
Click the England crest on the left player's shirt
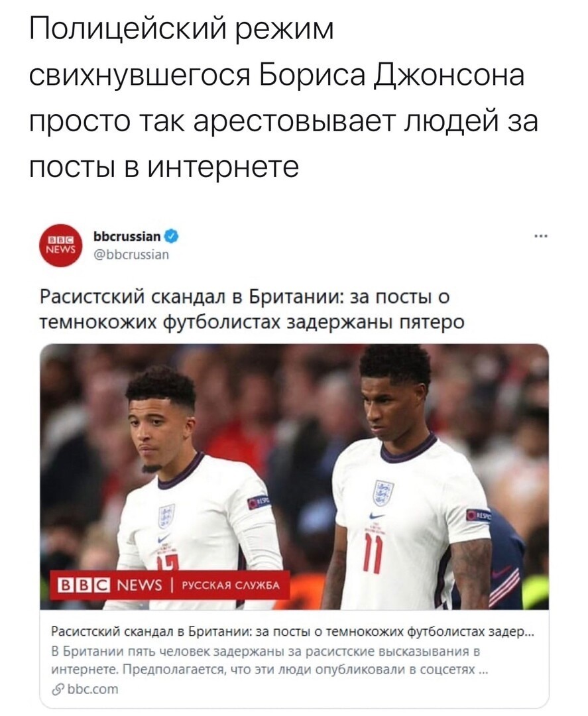point(166,516)
